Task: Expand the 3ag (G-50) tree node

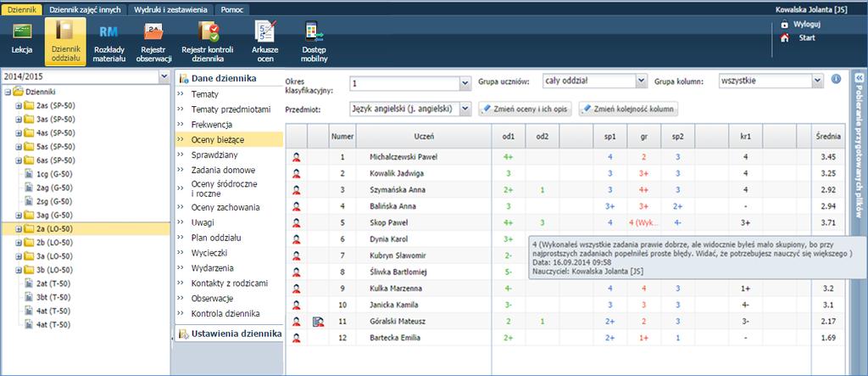Action: tap(19, 216)
